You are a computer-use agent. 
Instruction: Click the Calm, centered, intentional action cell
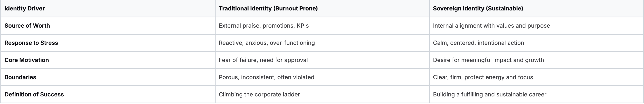point(478,43)
